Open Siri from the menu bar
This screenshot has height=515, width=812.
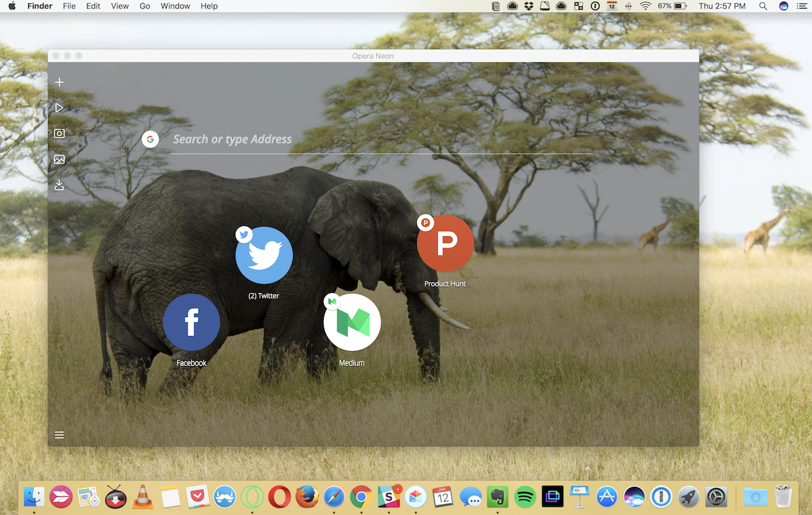tap(784, 6)
